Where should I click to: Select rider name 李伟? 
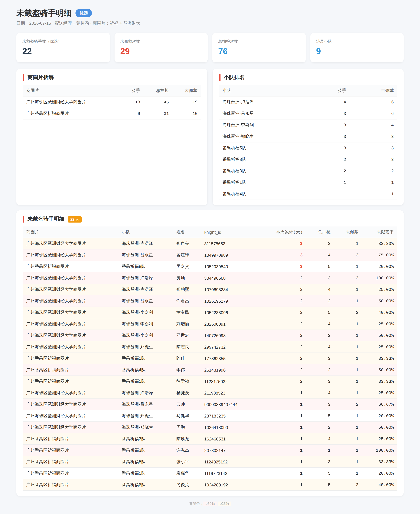tap(180, 370)
